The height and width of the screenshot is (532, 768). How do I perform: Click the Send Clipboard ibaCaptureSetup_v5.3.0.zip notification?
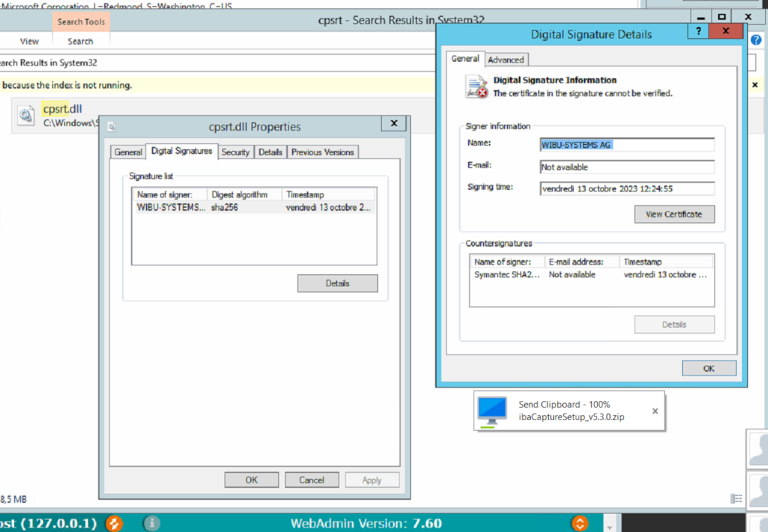(x=569, y=411)
